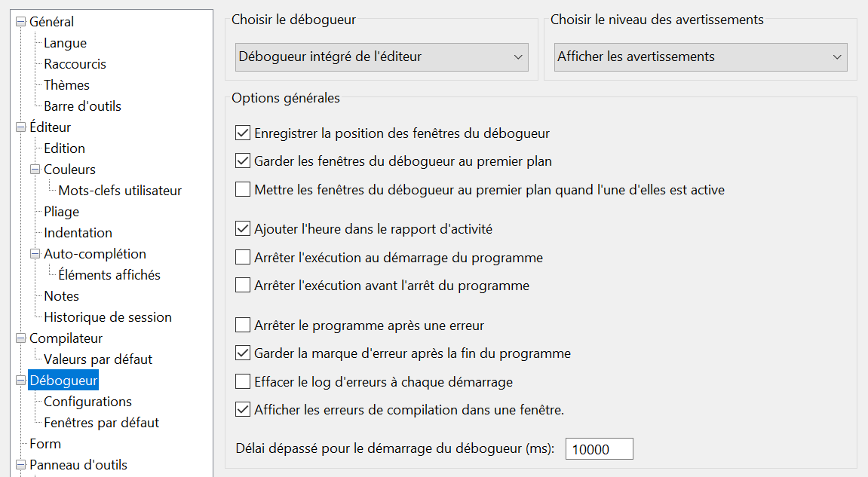Uncheck Ajouter l'heure dans le rapport
Image resolution: width=868 pixels, height=477 pixels.
(x=243, y=228)
